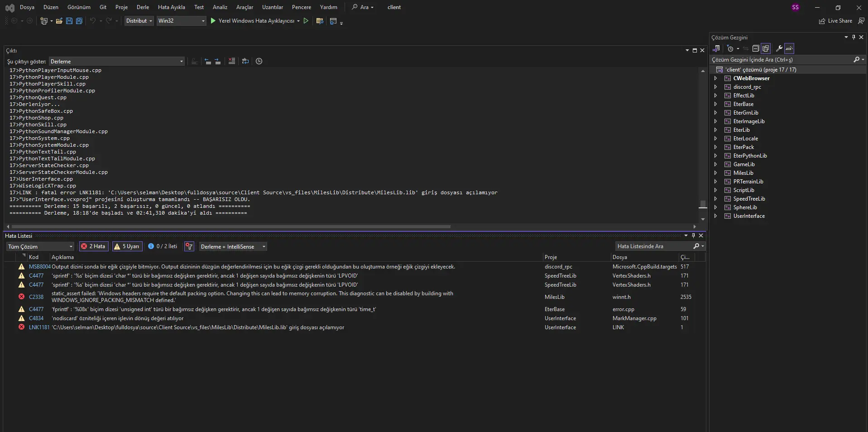Screen dimensions: 868x432
Task: Click the Open File folder icon
Action: click(59, 21)
